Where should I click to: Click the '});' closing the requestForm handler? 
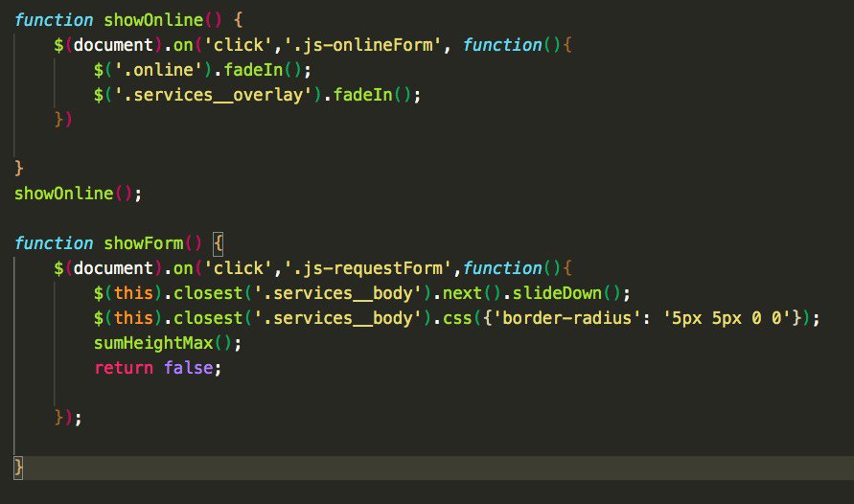click(x=68, y=418)
